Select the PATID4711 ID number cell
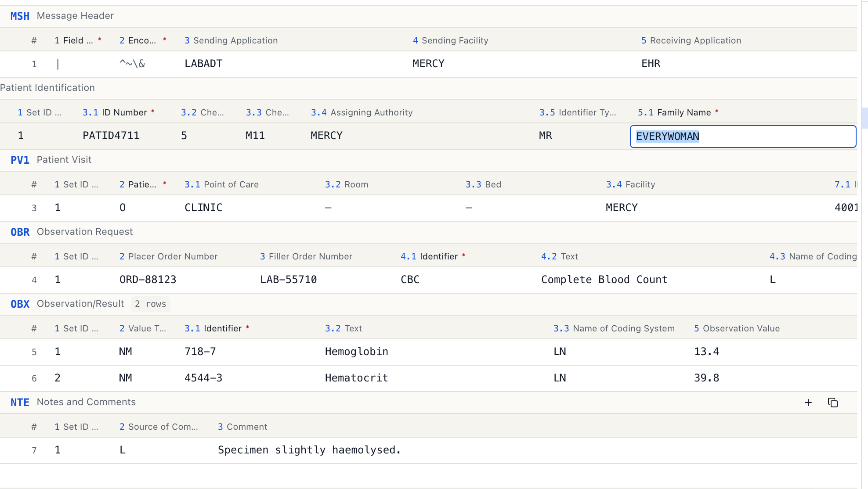Screen dimensions: 868x489 tap(111, 136)
